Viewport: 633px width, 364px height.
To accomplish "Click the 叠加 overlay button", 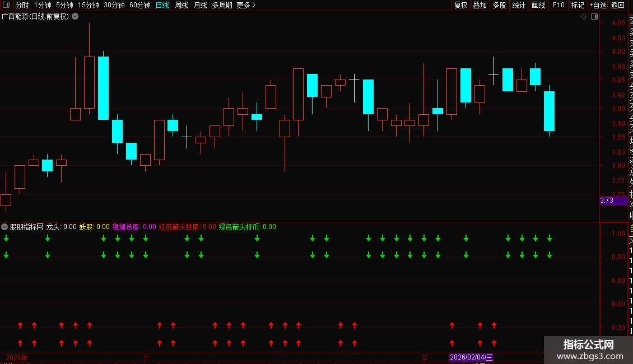I will [480, 5].
